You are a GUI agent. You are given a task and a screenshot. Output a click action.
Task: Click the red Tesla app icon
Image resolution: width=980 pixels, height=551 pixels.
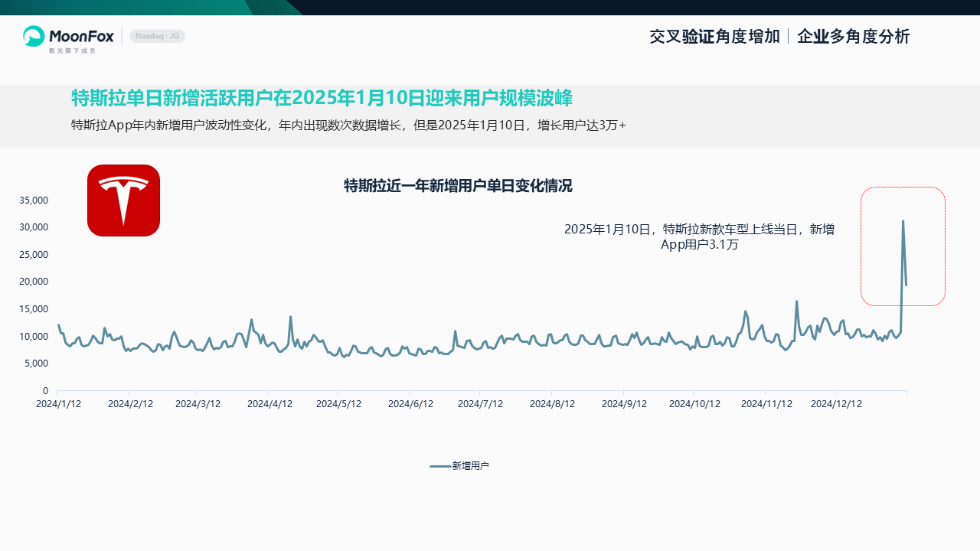[x=123, y=201]
